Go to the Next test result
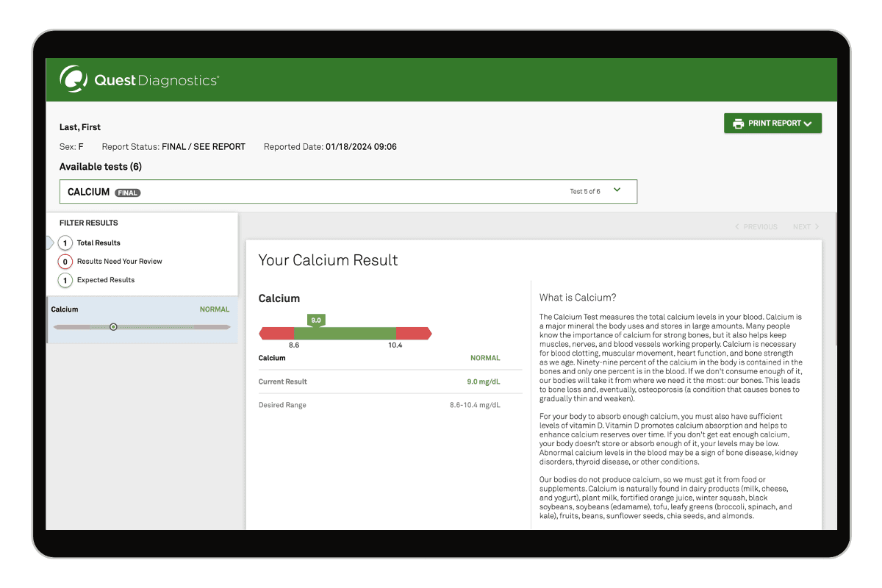882x588 pixels. [x=806, y=227]
